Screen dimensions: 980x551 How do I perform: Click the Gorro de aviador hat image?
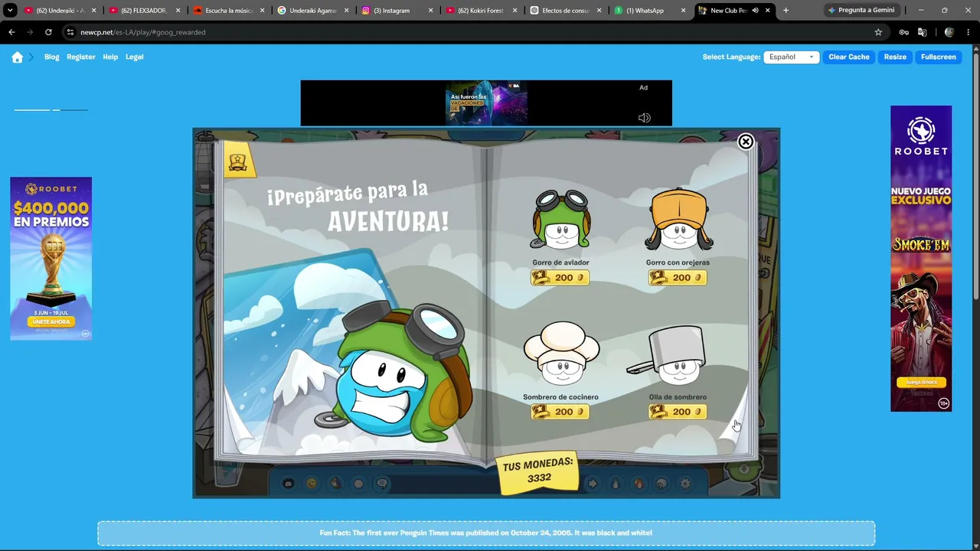(560, 220)
